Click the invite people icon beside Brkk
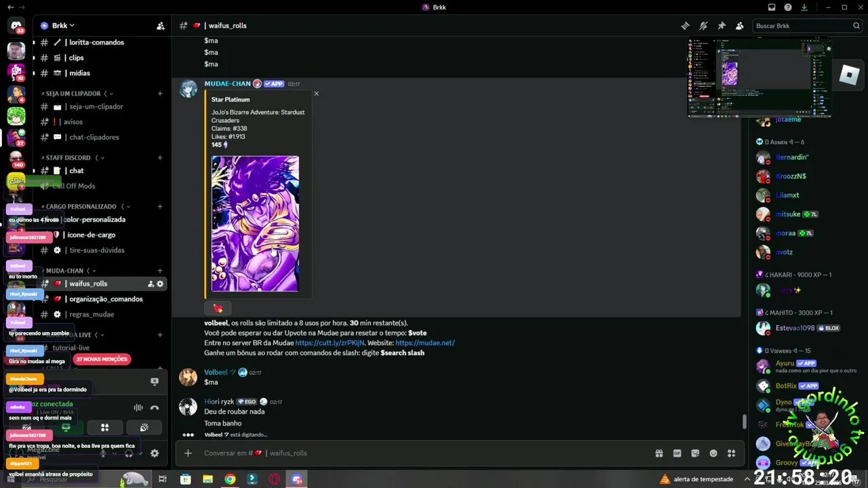The width and height of the screenshot is (868, 488). tap(161, 26)
